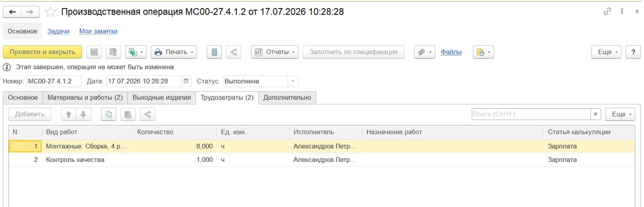Switch to the Дополнительно tab

(287, 98)
